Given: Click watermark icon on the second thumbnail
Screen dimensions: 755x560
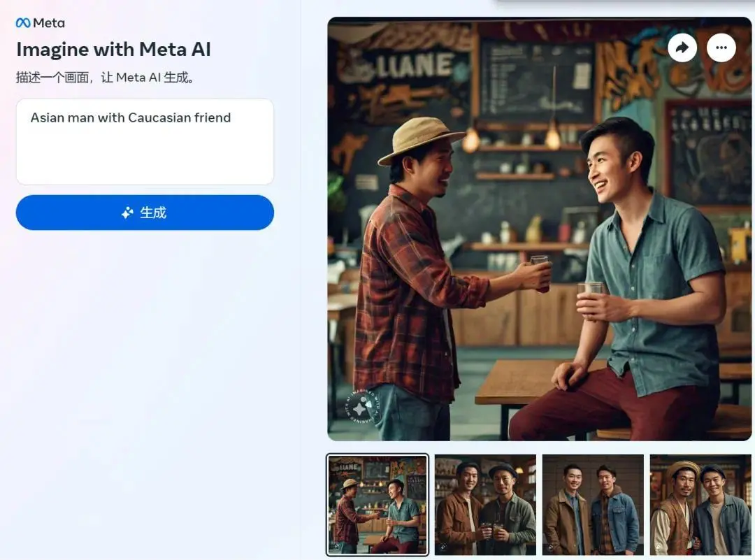Looking at the screenshot, I should click(x=443, y=547).
